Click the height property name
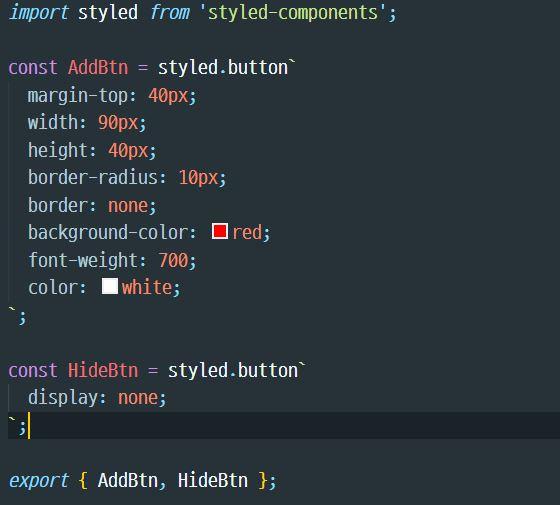Image resolution: width=560 pixels, height=505 pixels. tap(58, 150)
